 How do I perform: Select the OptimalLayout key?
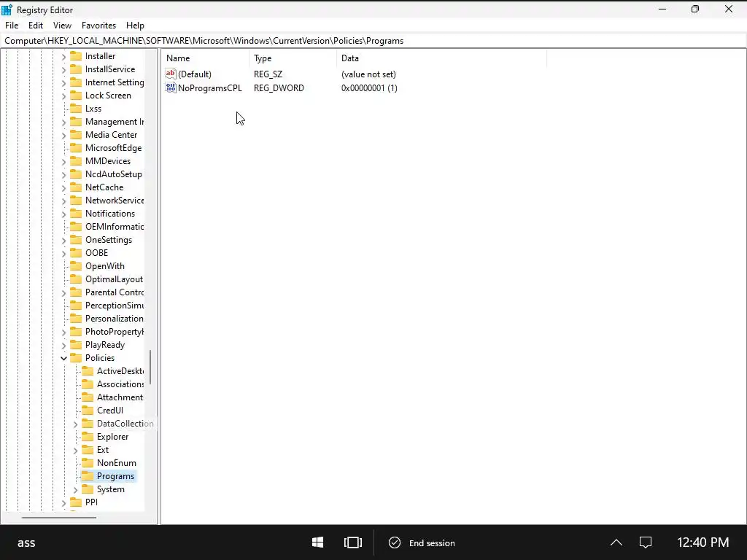pyautogui.click(x=114, y=279)
